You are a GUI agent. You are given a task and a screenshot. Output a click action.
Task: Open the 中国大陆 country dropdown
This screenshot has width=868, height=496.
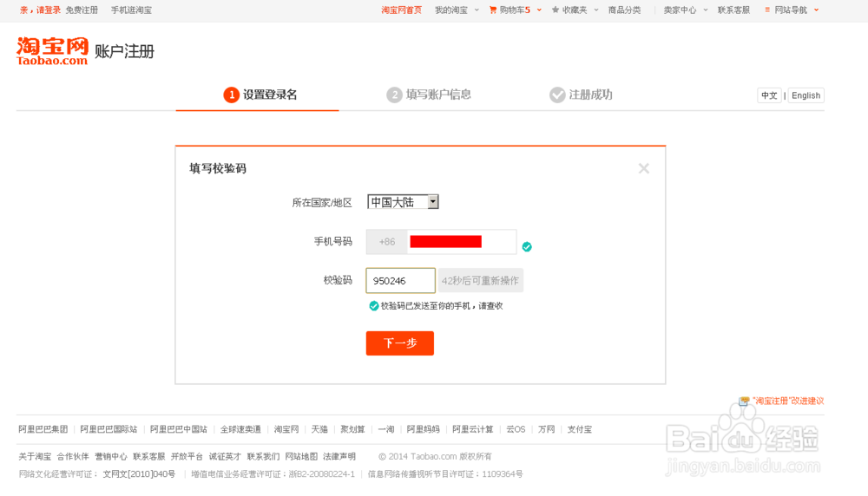coord(403,202)
